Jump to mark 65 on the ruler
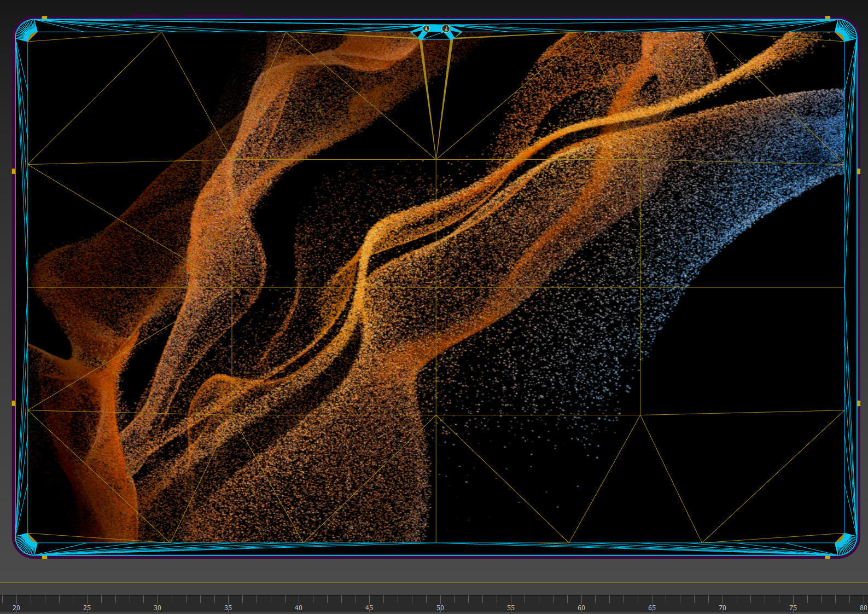The height and width of the screenshot is (614, 868). tap(652, 608)
